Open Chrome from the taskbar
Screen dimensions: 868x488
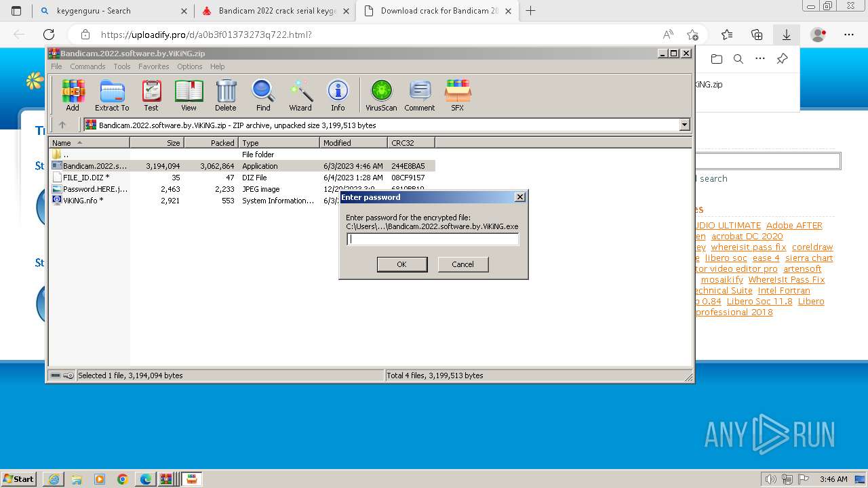(x=123, y=479)
